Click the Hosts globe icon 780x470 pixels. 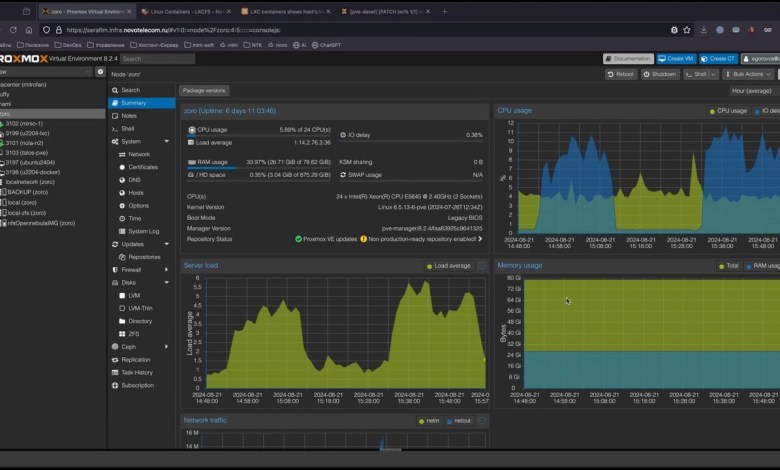122,193
